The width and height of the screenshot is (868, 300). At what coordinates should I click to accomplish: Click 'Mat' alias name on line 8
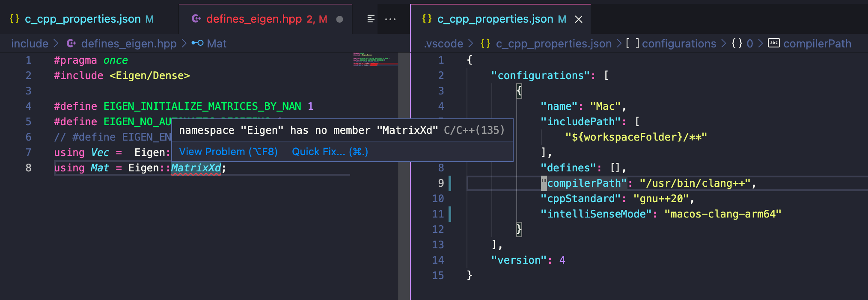(x=100, y=168)
